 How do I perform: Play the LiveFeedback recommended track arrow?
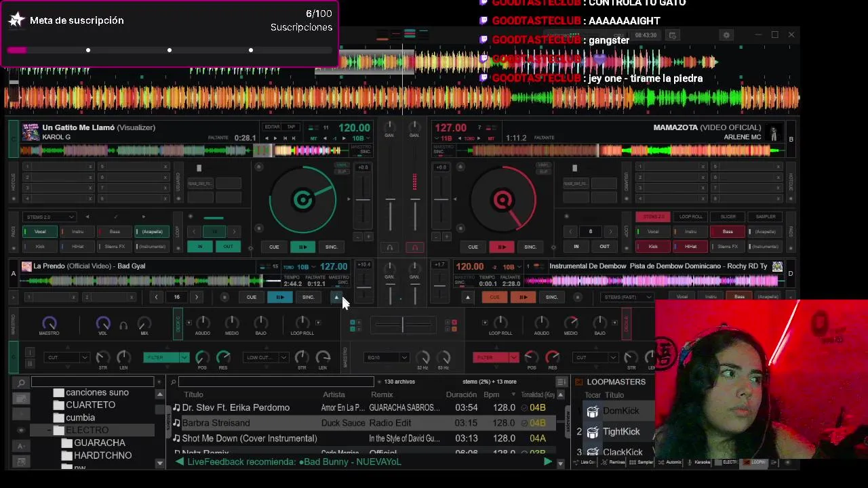pyautogui.click(x=548, y=462)
